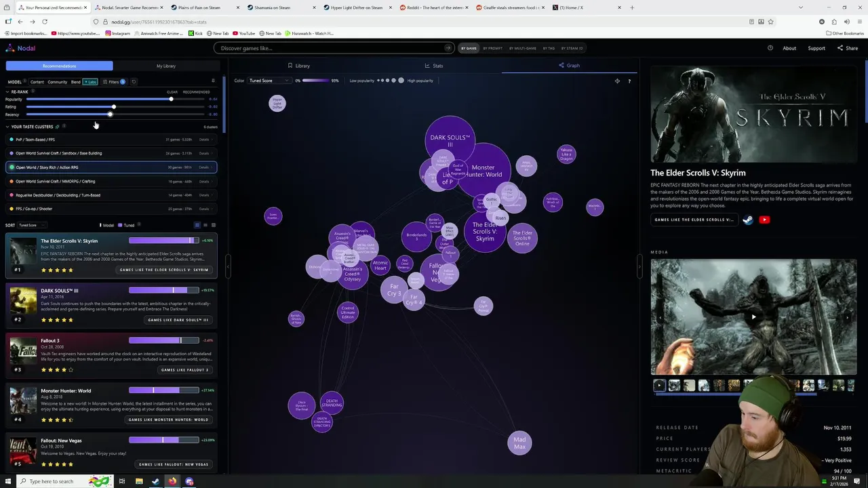Click Games Like The Elder Scrolls V button
Viewport: 868px width, 488px height.
tap(164, 270)
